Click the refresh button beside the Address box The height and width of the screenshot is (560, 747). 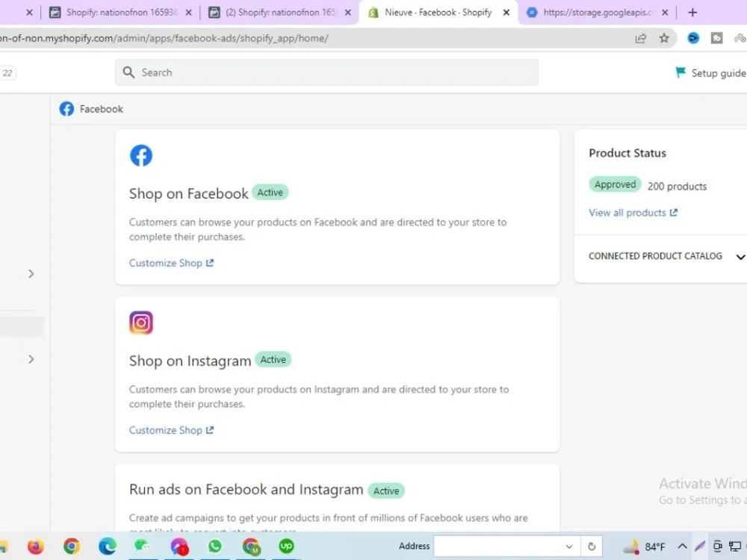pyautogui.click(x=592, y=547)
